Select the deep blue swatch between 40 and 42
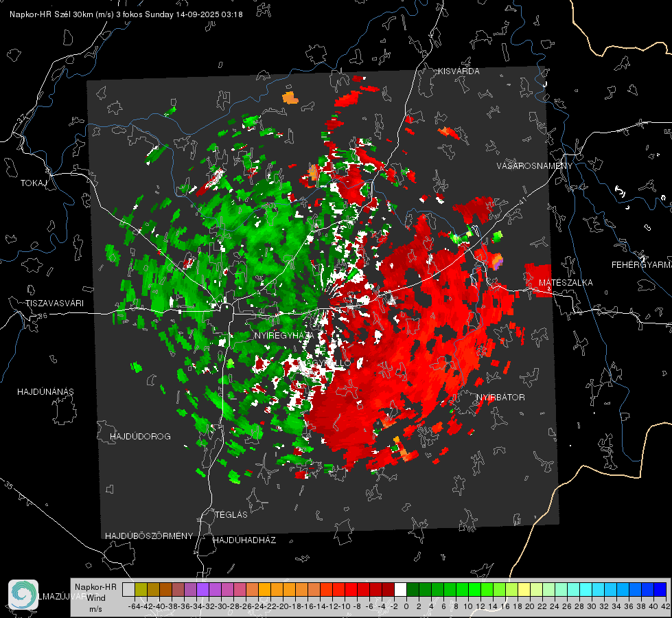The width and height of the screenshot is (672, 618). (660, 589)
